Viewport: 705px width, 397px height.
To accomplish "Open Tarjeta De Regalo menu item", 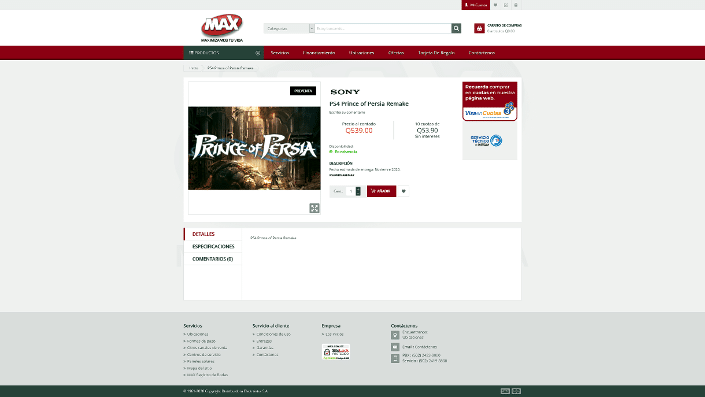I will click(436, 53).
